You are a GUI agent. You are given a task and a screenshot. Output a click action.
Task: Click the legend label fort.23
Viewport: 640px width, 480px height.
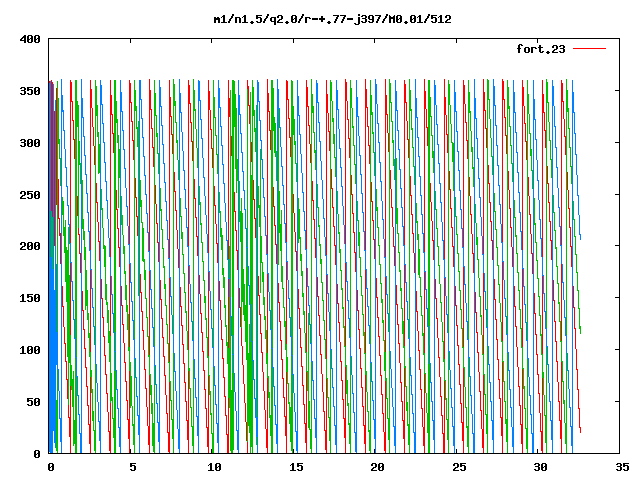pos(541,49)
